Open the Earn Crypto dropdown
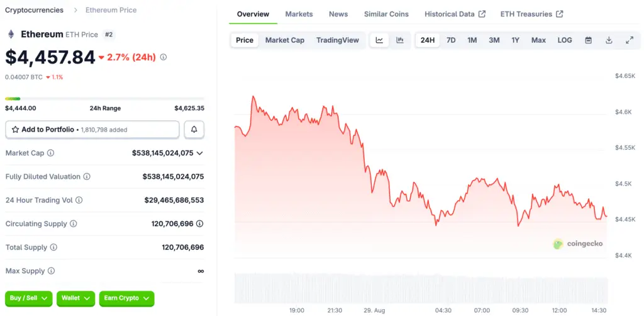 [x=126, y=298]
